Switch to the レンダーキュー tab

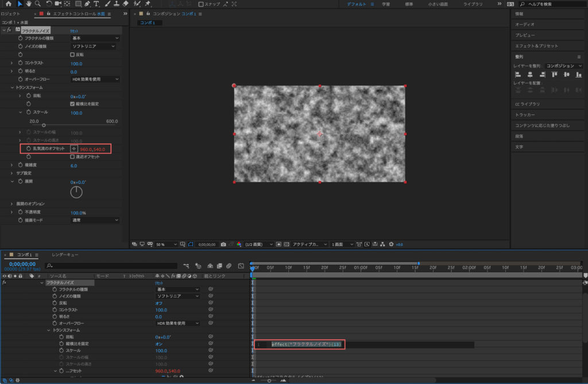[65, 255]
